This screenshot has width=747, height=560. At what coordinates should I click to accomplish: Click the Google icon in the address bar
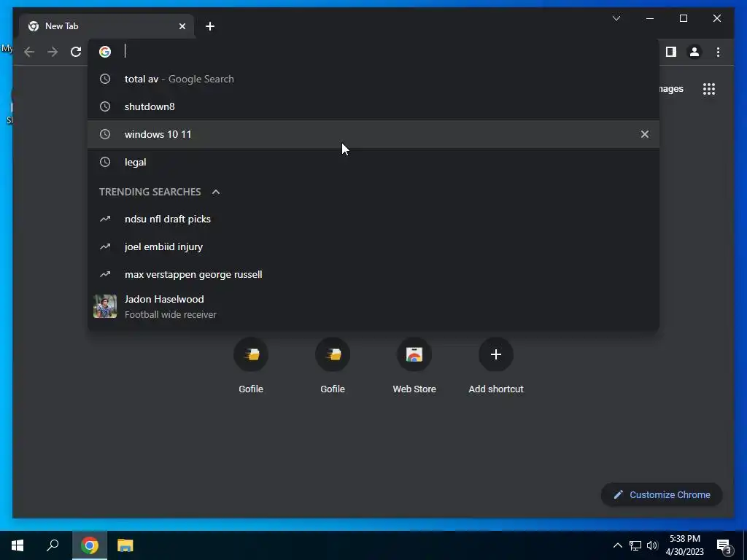[x=105, y=52]
